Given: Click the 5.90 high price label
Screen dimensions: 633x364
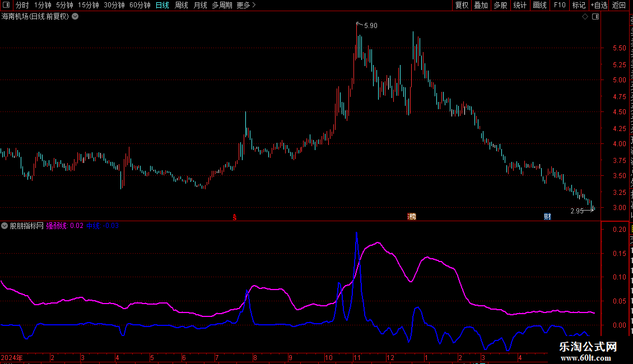Looking at the screenshot, I should (x=371, y=26).
